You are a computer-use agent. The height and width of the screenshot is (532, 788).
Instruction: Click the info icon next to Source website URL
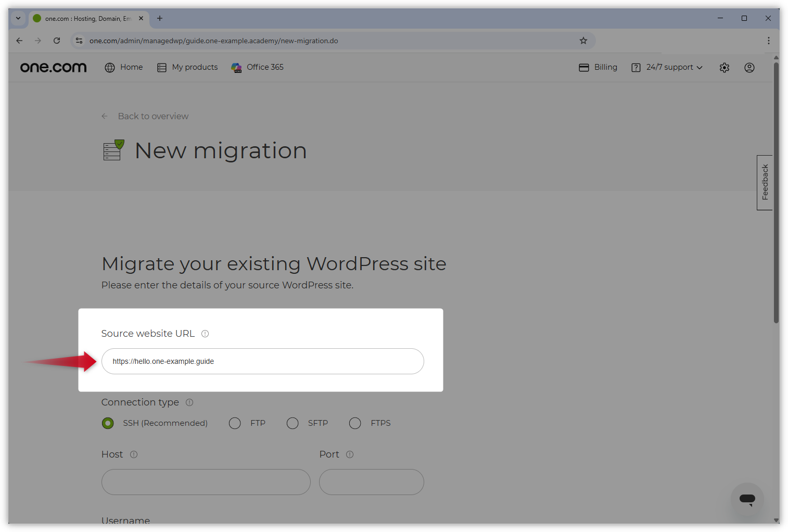click(x=205, y=334)
